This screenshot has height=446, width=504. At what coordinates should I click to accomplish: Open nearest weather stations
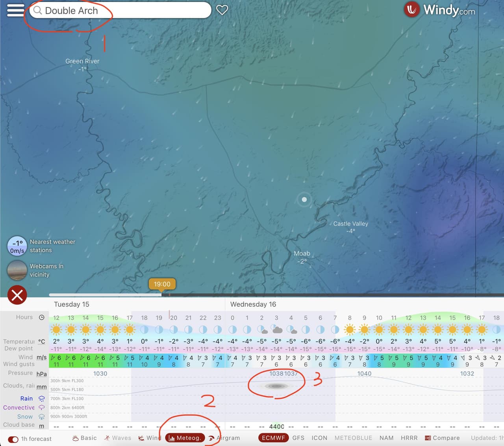pos(41,246)
